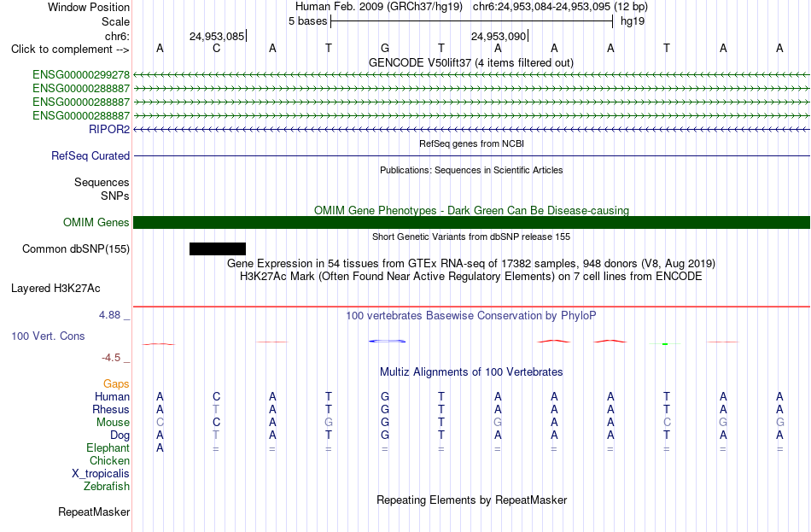The height and width of the screenshot is (532, 811).
Task: Select the dark green OMIM Genes bar
Action: coord(471,223)
